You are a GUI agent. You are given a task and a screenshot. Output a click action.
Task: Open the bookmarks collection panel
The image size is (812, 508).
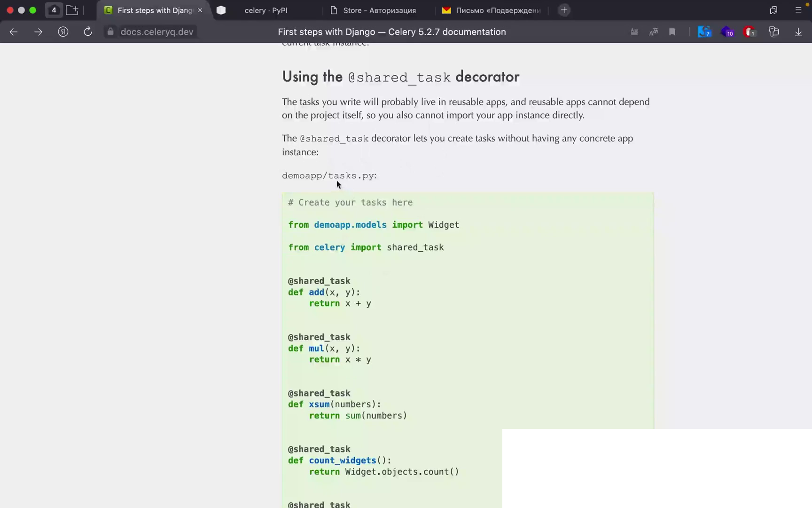point(773,10)
